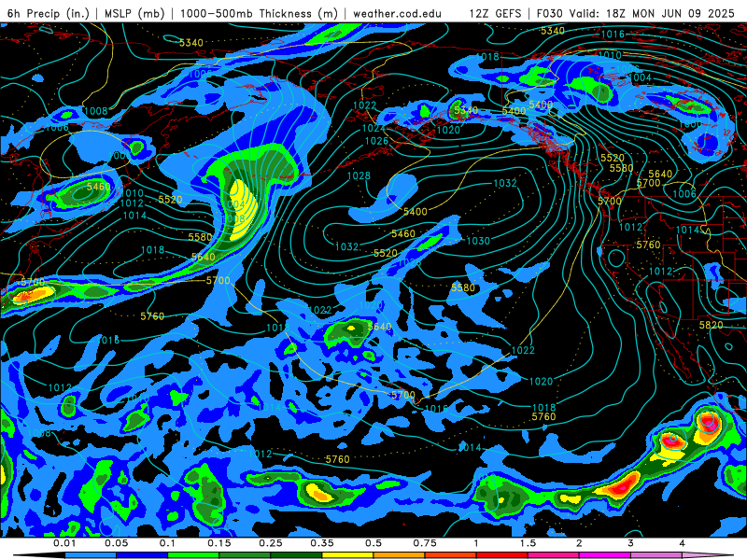
Task: Click the red 1 inch legend swatch
Action: tap(502, 555)
